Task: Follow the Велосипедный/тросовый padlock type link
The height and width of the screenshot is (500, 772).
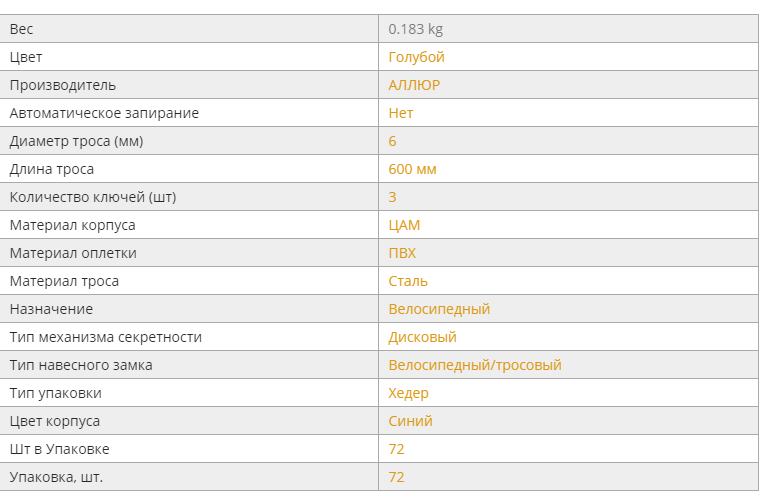Action: (x=475, y=365)
